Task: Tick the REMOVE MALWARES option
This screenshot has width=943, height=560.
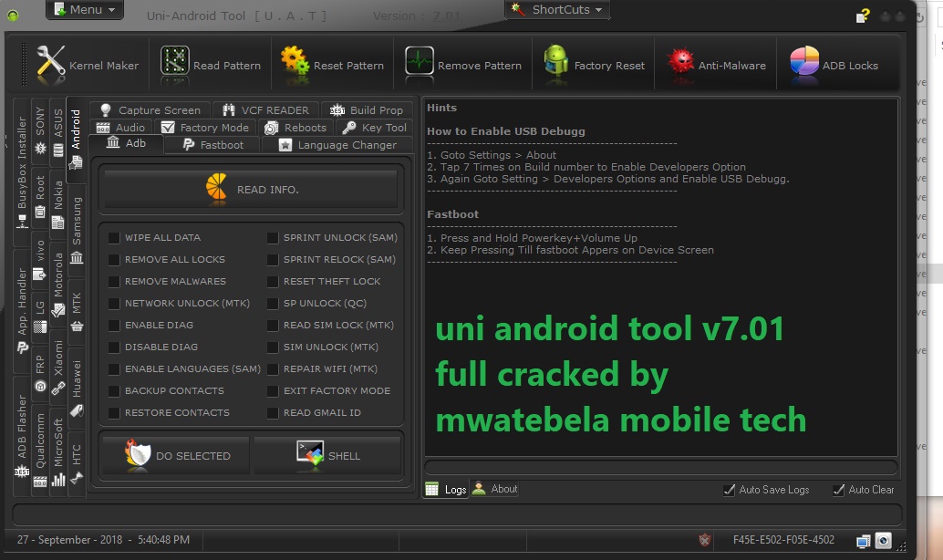Action: [114, 282]
